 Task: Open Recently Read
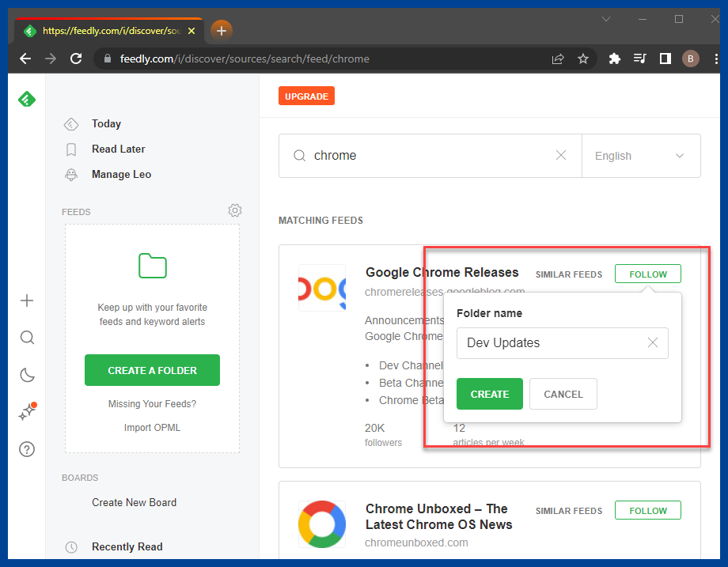(x=127, y=547)
